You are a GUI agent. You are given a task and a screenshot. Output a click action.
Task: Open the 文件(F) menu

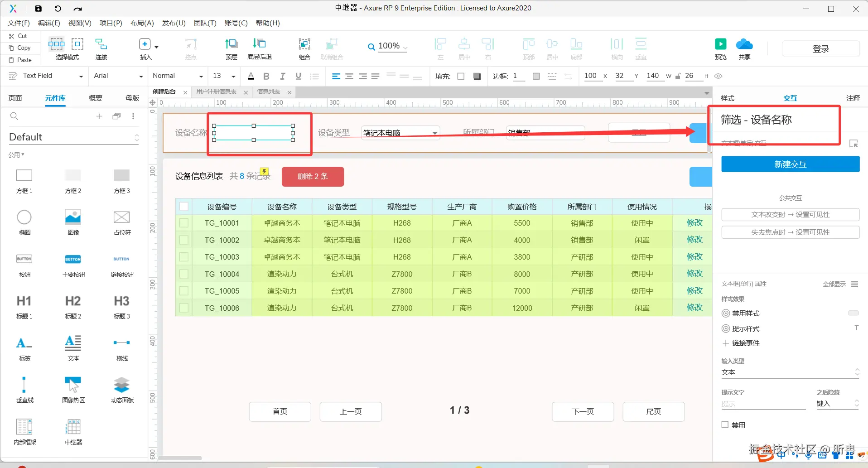pyautogui.click(x=19, y=23)
